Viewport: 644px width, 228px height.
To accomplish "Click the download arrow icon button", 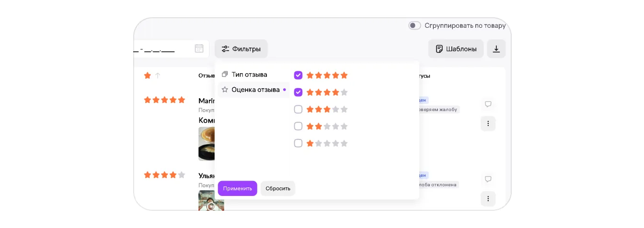I will 496,49.
